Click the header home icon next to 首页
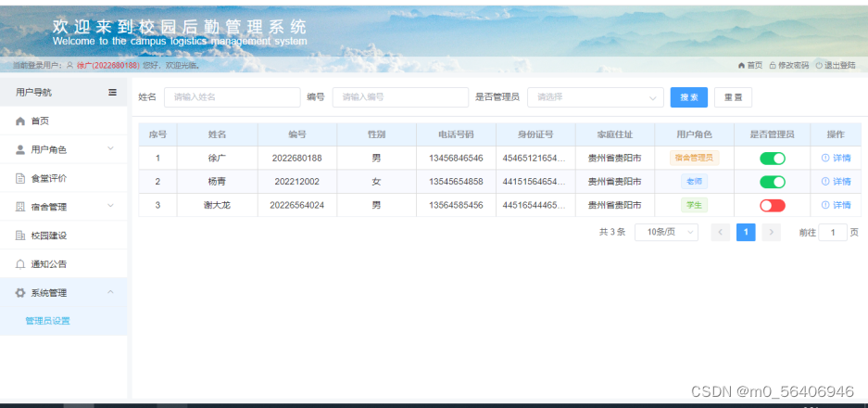The width and height of the screenshot is (868, 408). tap(741, 65)
